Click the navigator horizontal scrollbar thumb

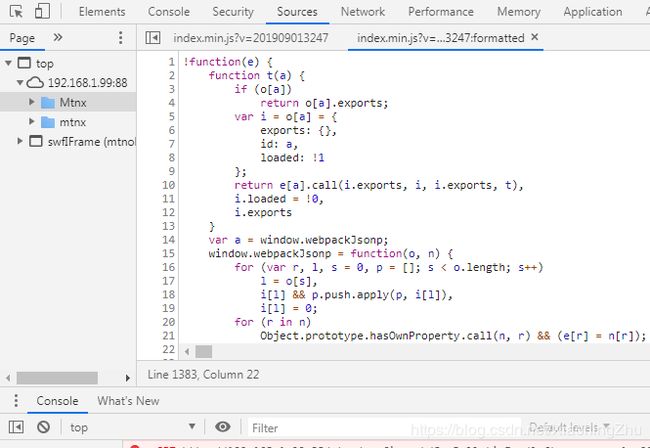click(x=57, y=378)
